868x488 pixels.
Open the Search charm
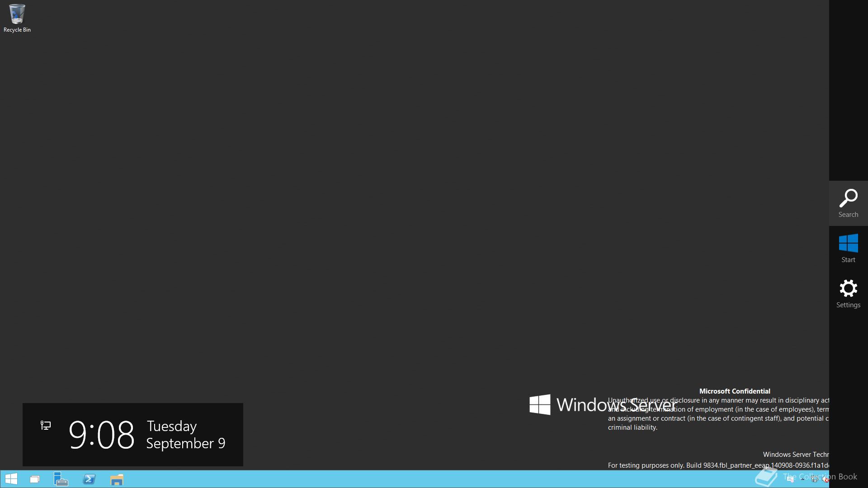click(848, 203)
